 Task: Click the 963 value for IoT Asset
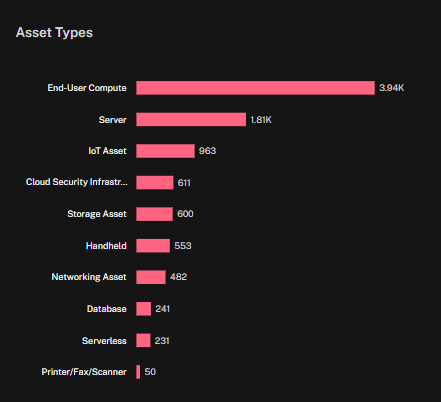[x=207, y=151]
